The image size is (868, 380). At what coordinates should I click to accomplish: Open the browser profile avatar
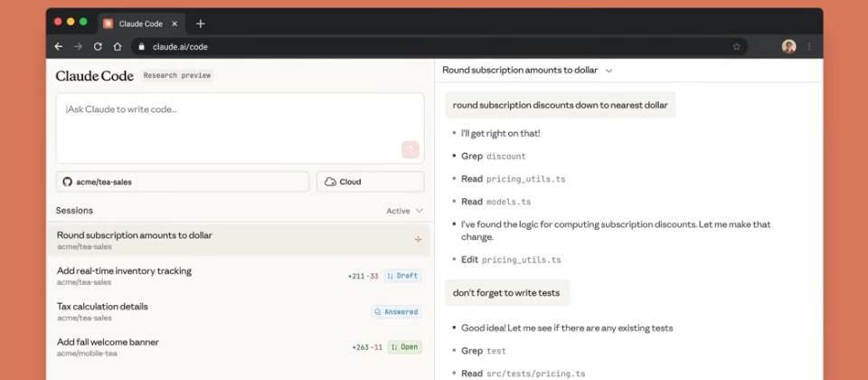(x=788, y=46)
